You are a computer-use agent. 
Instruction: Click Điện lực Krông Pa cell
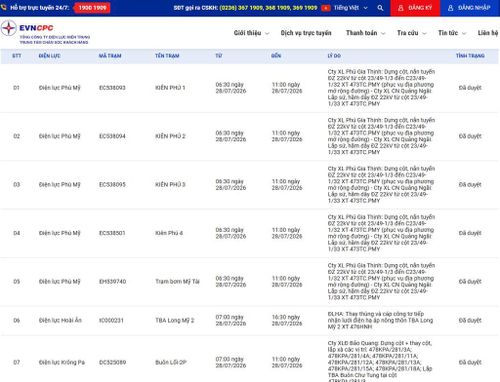pos(62,362)
